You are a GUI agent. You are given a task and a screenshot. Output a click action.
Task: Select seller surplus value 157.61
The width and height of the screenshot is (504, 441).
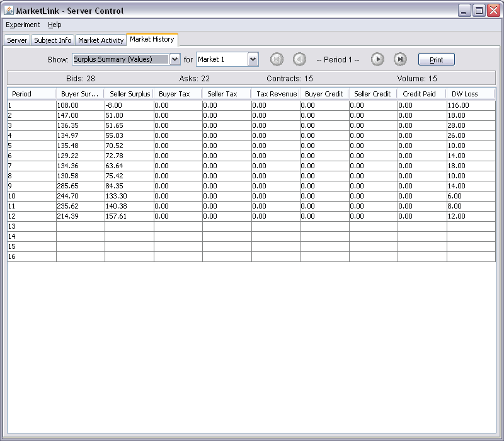coord(129,216)
